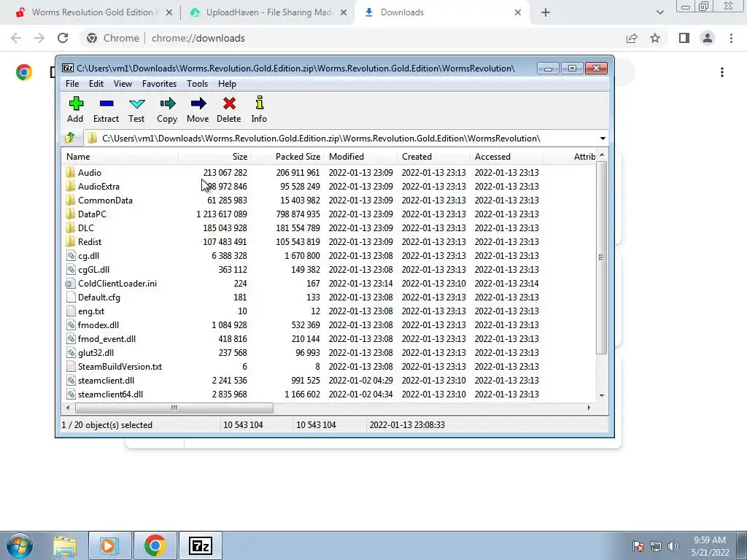Open the Tools menu
This screenshot has height=560, width=747.
pyautogui.click(x=197, y=84)
